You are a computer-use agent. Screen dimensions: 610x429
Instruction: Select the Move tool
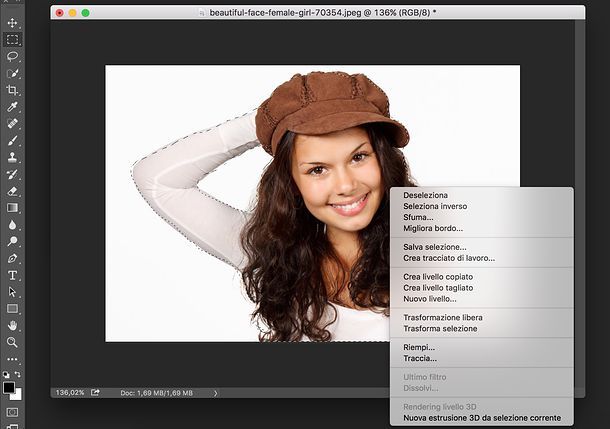pyautogui.click(x=13, y=22)
